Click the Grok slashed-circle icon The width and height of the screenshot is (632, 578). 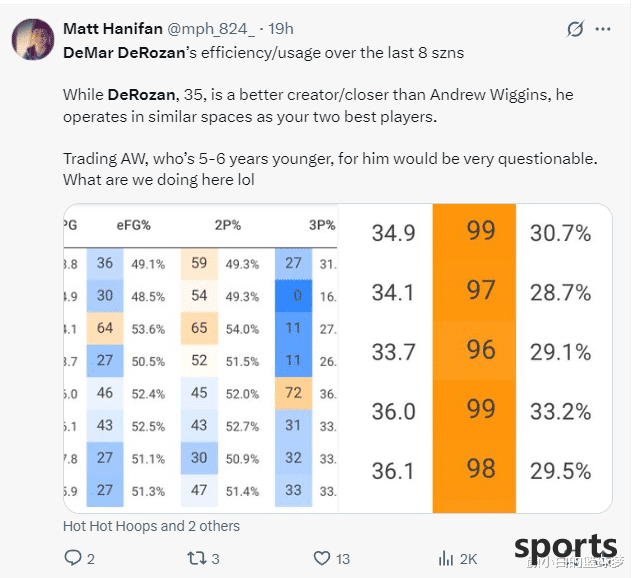click(575, 29)
